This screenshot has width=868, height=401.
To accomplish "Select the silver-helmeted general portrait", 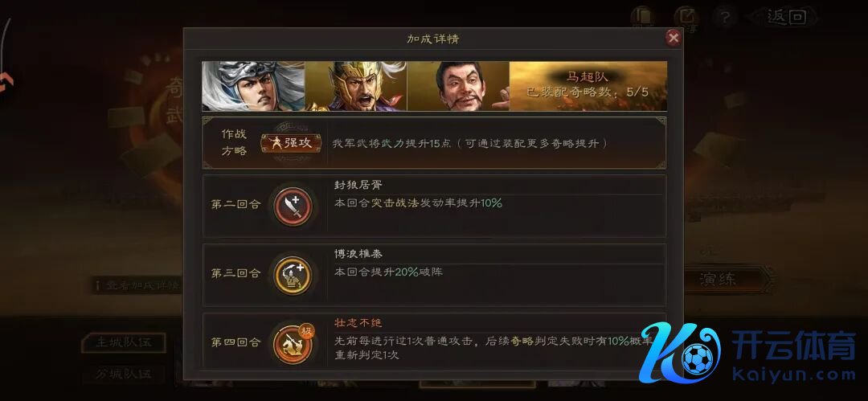I will coord(253,87).
